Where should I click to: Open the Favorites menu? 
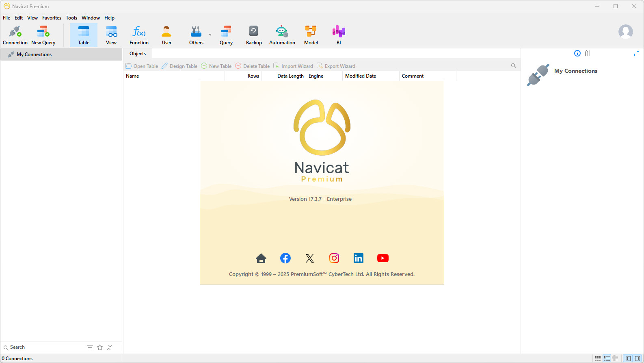[x=52, y=18]
